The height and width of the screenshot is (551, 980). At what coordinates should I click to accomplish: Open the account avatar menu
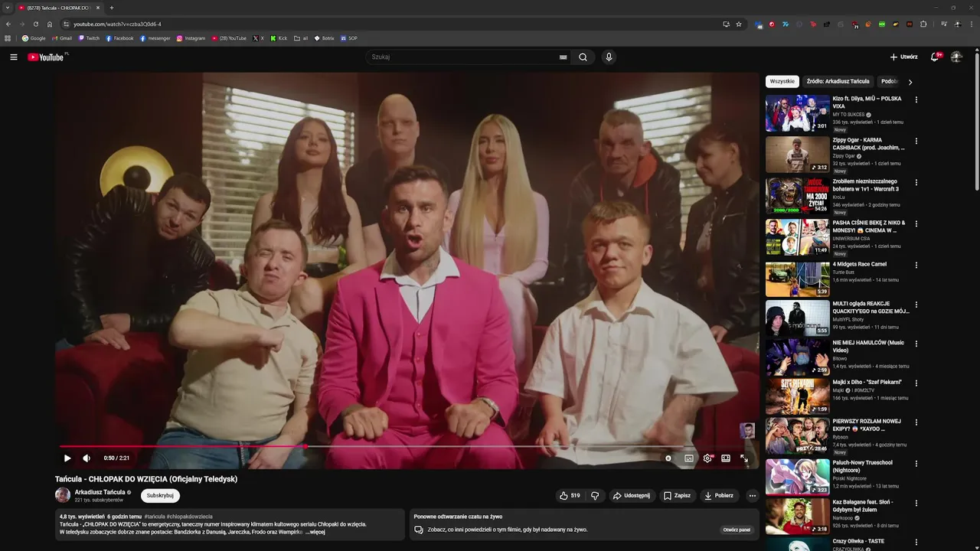pos(956,57)
